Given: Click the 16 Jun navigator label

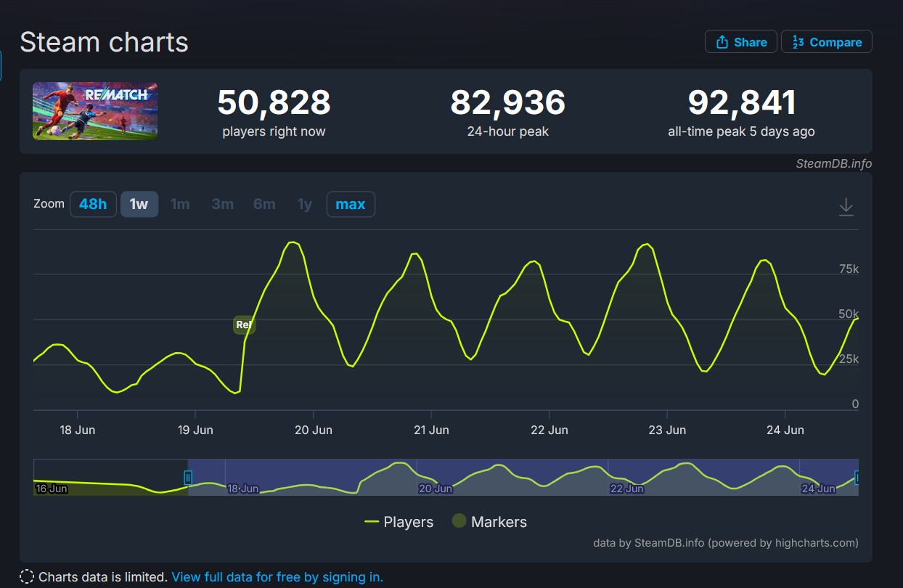Looking at the screenshot, I should 52,489.
